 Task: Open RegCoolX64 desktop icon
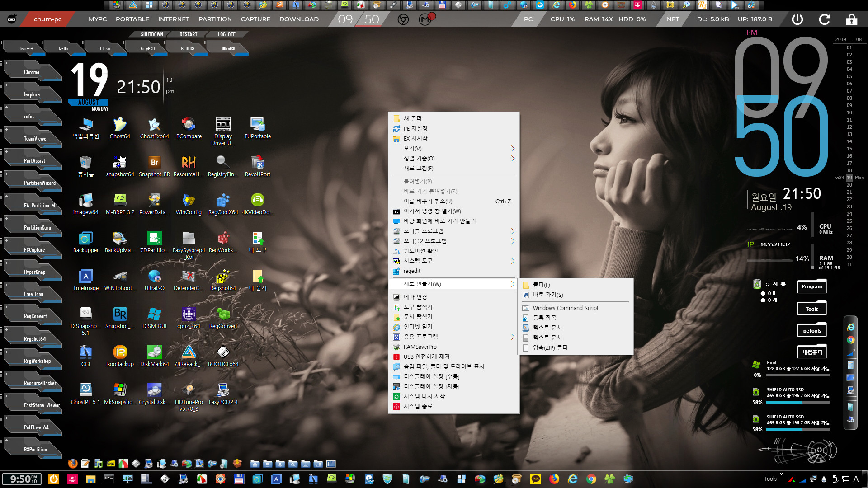tap(223, 204)
